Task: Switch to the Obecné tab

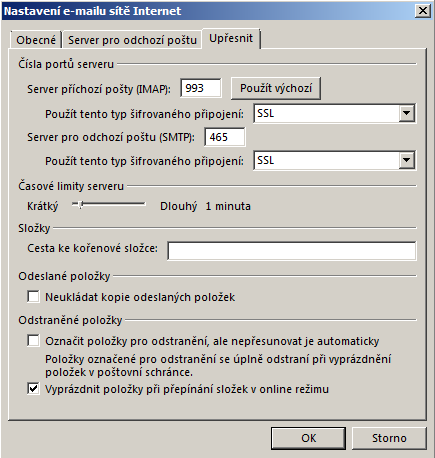Action: [36, 40]
